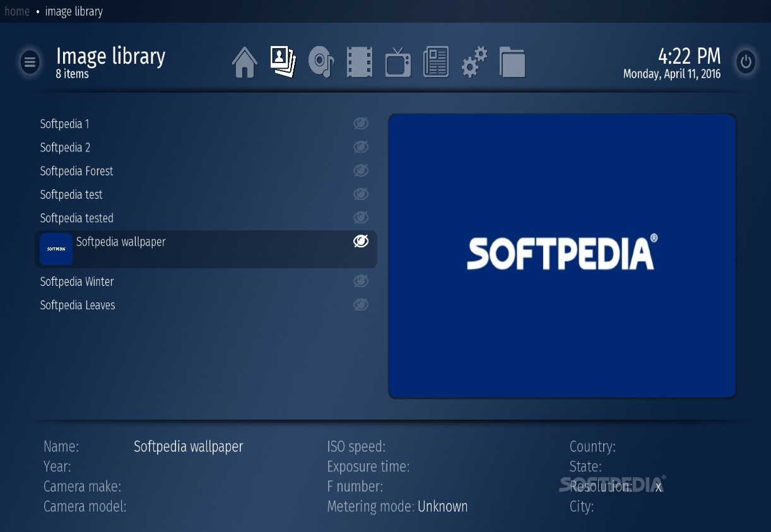
Task: Select the Softpedia 2 list entry
Action: (206, 147)
